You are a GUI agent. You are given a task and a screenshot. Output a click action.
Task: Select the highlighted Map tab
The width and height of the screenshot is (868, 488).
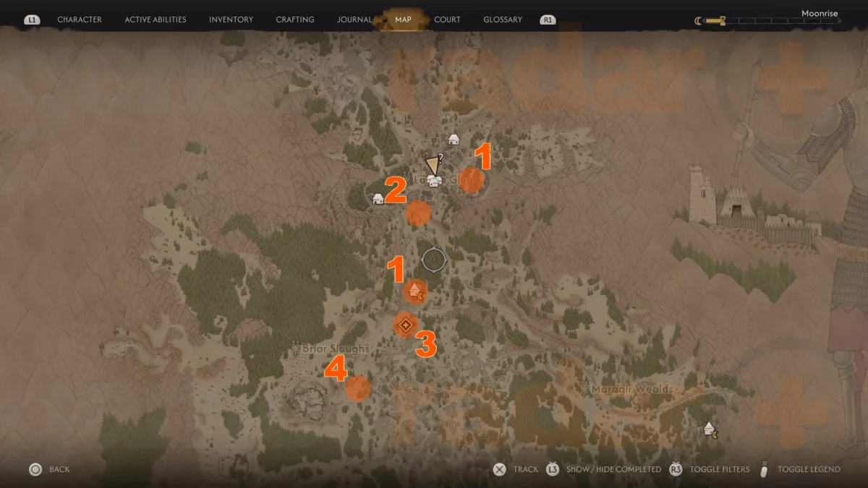click(x=403, y=20)
